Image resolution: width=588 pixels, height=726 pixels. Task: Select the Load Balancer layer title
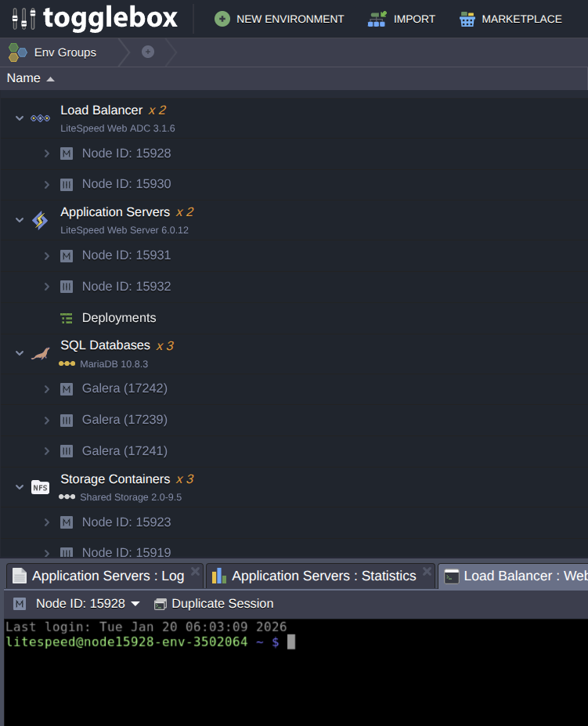coord(102,110)
